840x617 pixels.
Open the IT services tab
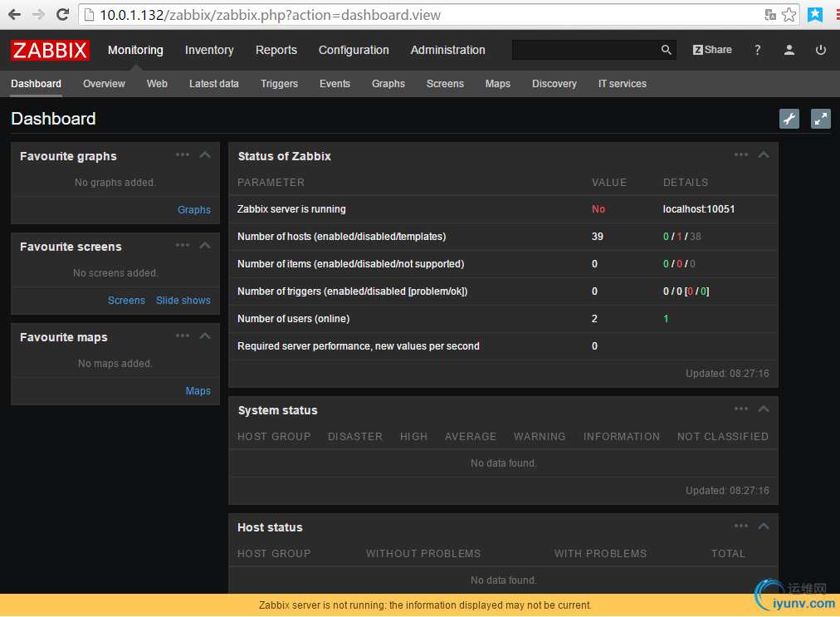(x=623, y=84)
